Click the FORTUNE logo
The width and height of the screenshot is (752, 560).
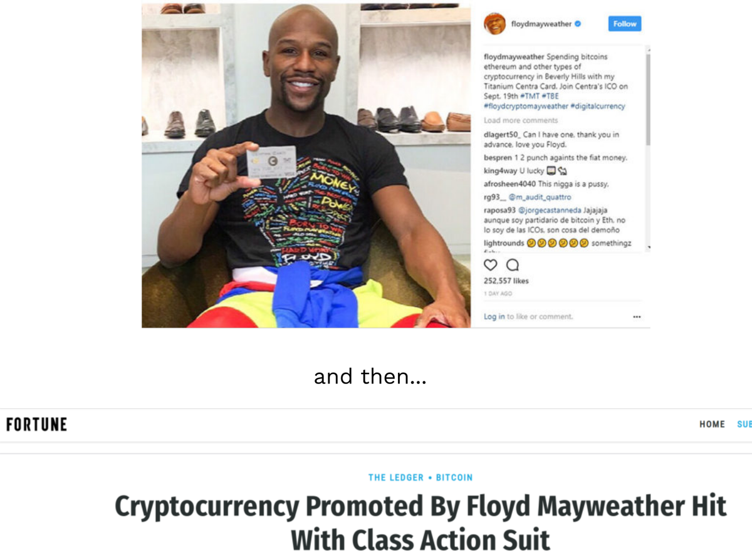click(x=36, y=424)
